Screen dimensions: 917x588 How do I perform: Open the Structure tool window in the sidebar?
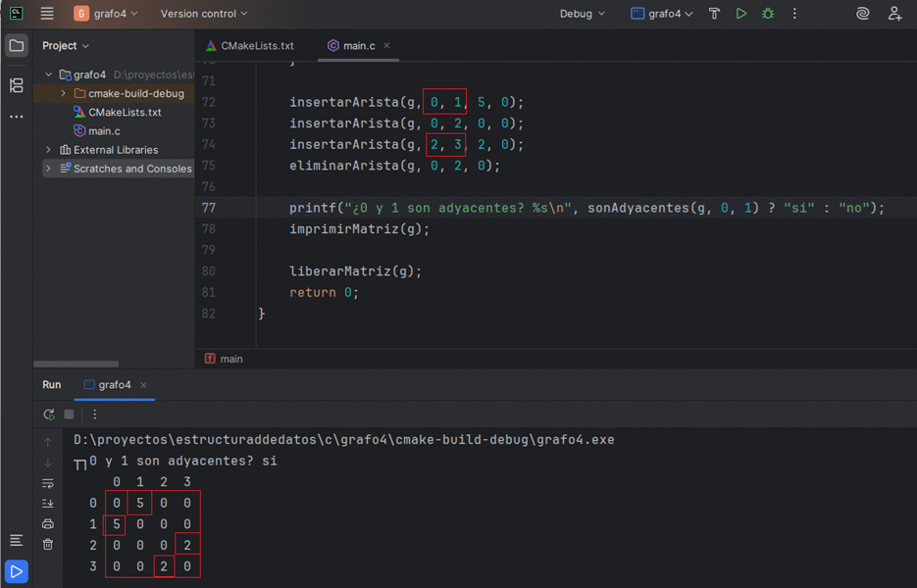coord(16,85)
